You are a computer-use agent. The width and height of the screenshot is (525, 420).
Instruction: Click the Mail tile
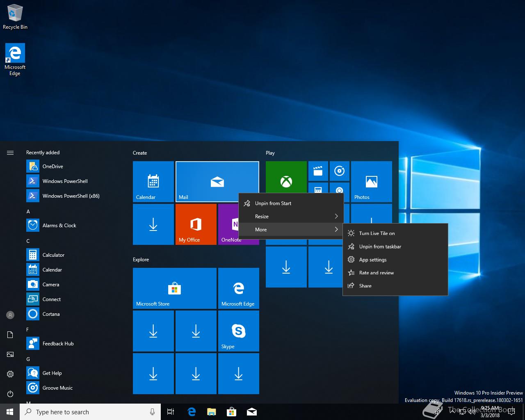[x=217, y=182]
